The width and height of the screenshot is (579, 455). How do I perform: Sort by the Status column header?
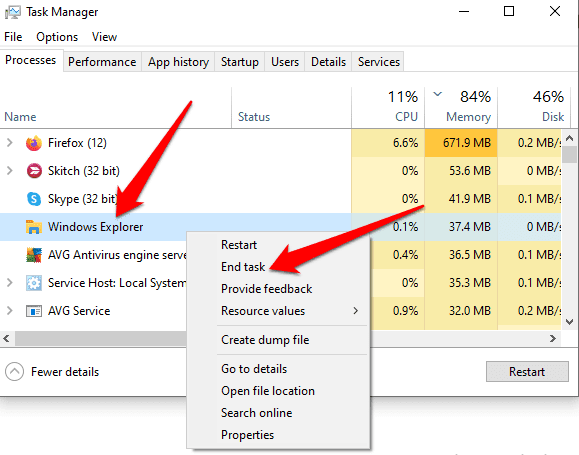254,117
